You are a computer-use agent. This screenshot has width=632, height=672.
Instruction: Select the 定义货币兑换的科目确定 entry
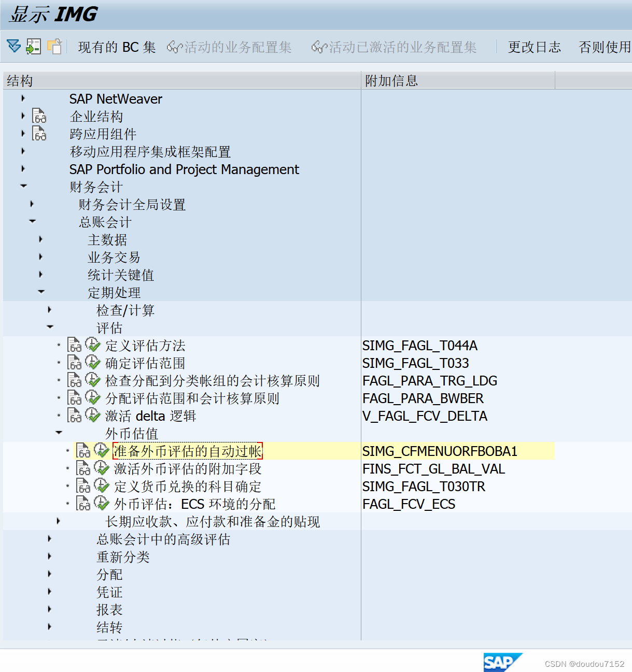click(188, 487)
